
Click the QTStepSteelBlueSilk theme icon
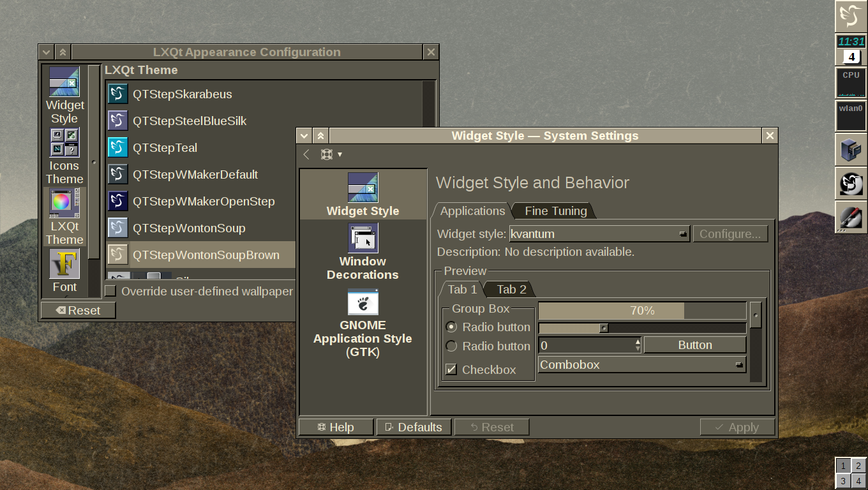118,121
